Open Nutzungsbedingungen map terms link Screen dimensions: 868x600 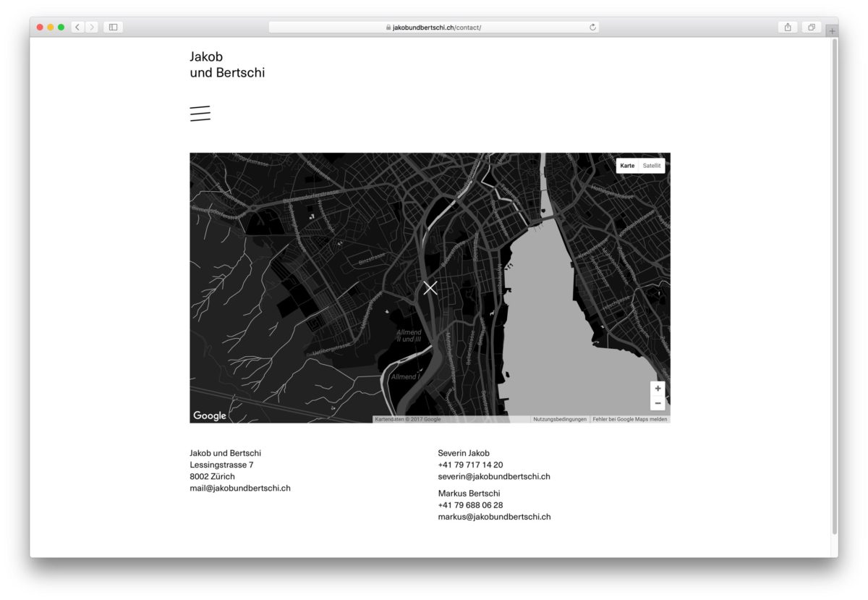[560, 419]
